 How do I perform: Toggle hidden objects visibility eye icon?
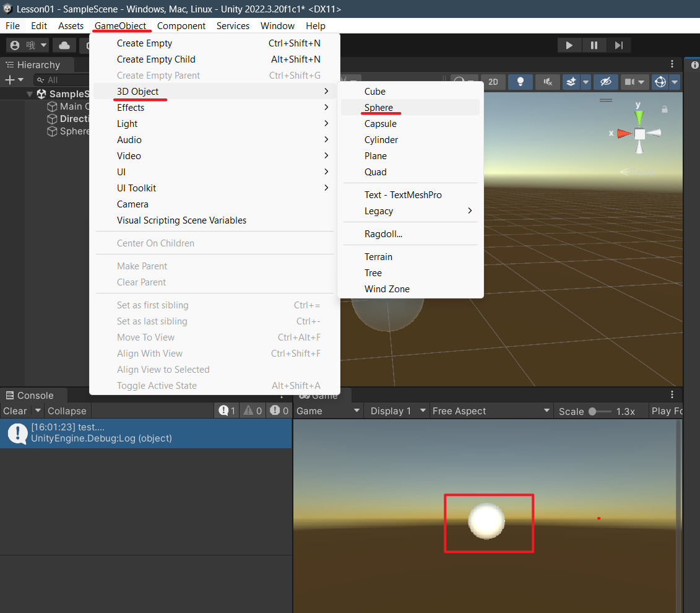(605, 82)
